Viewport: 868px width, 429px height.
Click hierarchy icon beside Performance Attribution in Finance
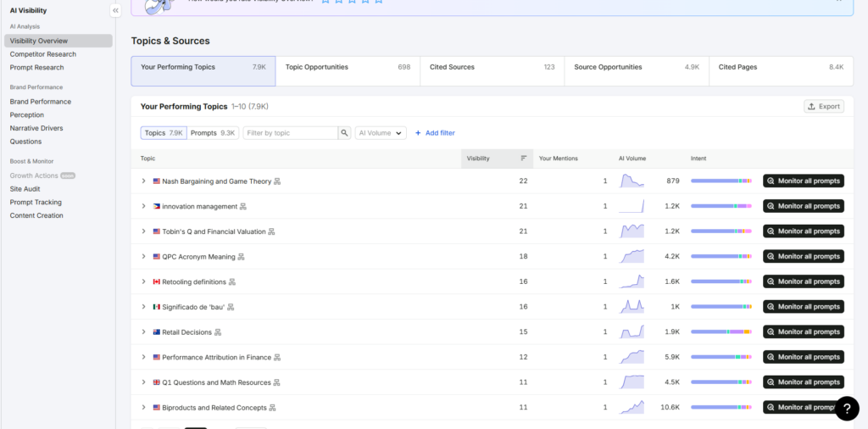[x=277, y=357]
